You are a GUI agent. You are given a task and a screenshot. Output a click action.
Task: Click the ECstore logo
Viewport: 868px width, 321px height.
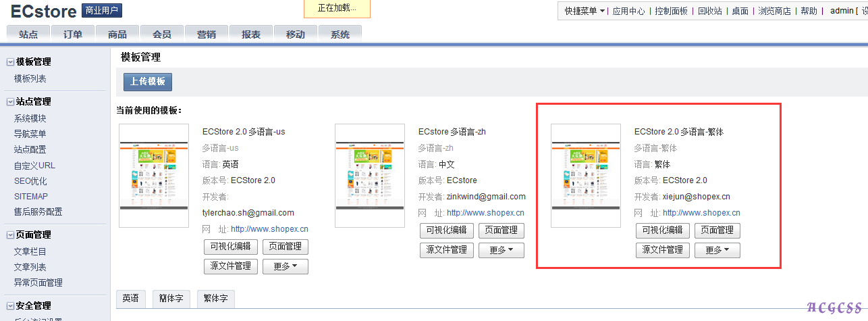[x=43, y=11]
